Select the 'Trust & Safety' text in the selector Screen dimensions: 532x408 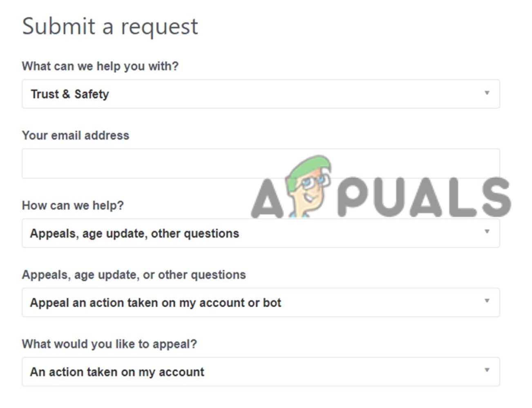pyautogui.click(x=69, y=94)
